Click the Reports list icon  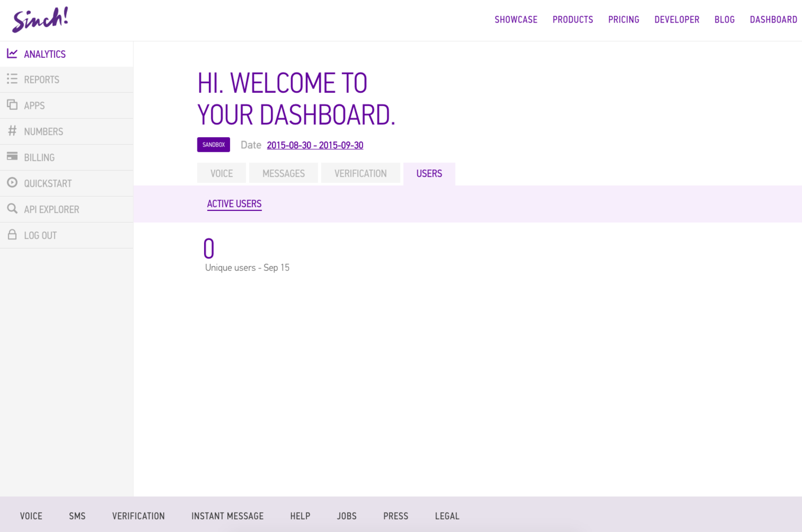point(12,79)
